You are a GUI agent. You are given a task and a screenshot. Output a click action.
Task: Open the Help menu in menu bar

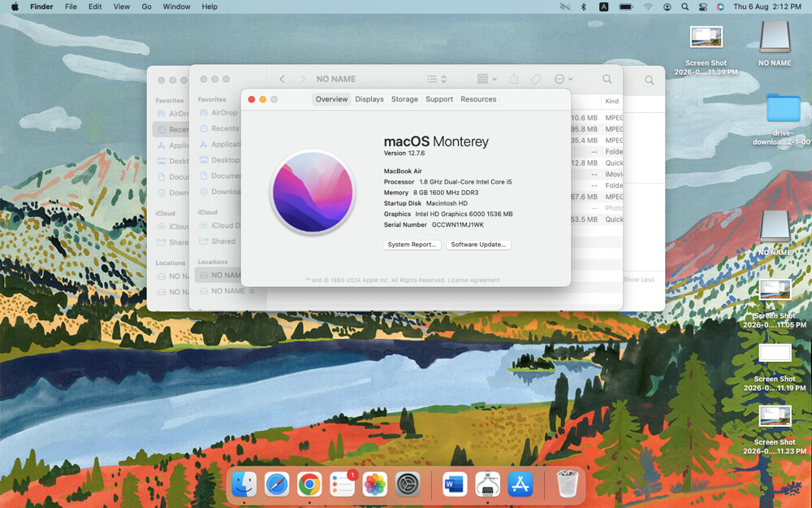click(209, 7)
